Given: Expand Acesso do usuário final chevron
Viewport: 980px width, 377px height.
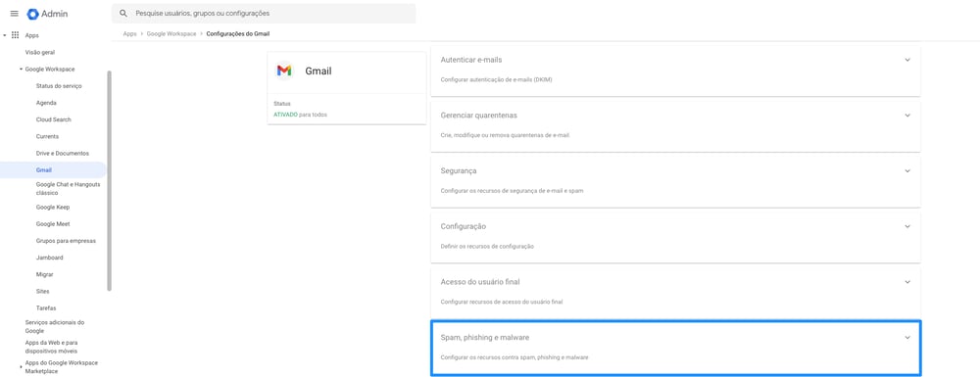Looking at the screenshot, I should coord(907,282).
